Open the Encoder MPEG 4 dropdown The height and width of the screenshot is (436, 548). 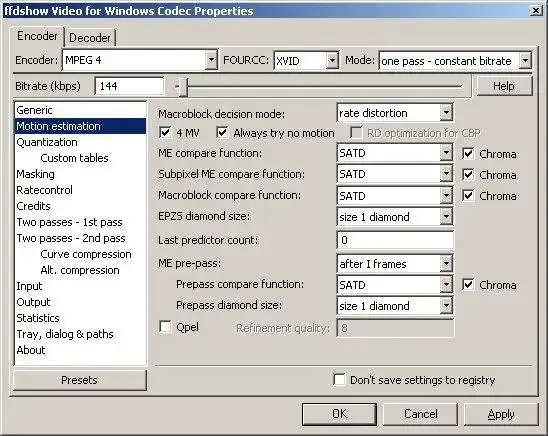coord(140,60)
